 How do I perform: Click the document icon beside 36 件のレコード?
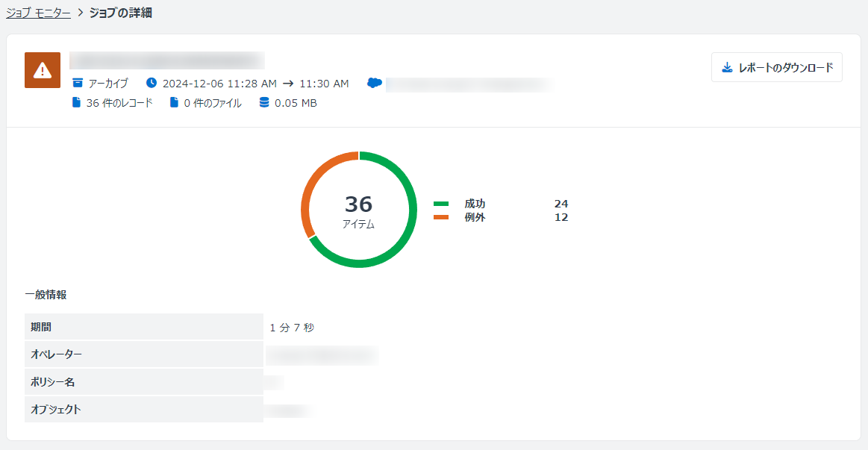click(76, 103)
